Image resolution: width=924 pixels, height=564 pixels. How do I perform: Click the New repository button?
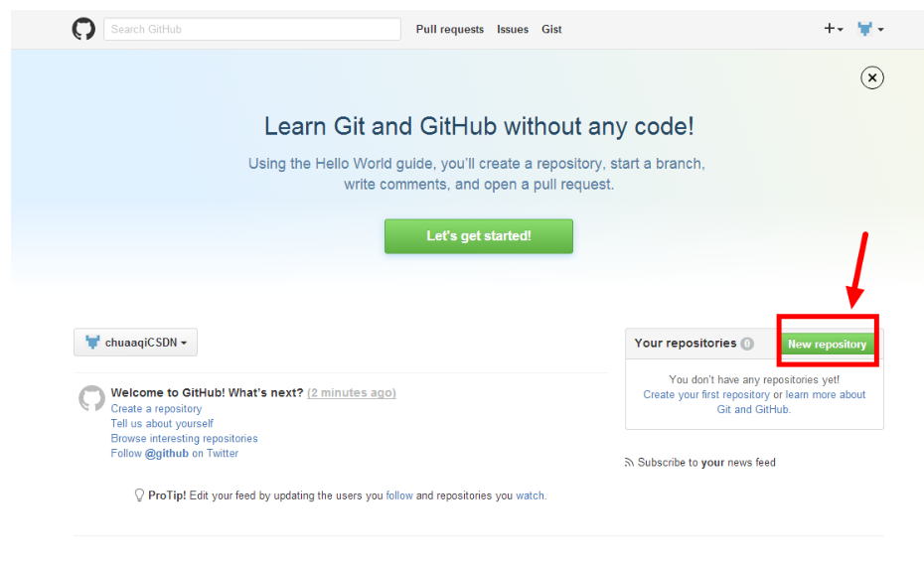pyautogui.click(x=827, y=344)
